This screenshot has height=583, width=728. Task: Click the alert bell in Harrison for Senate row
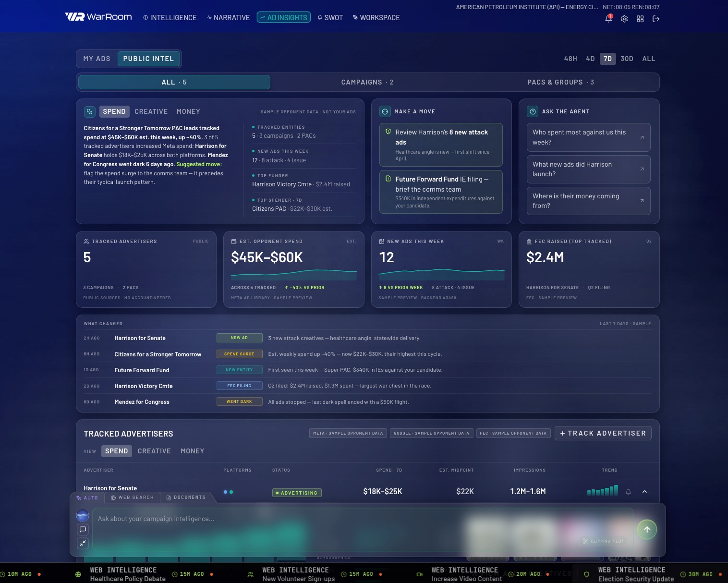[x=628, y=492]
